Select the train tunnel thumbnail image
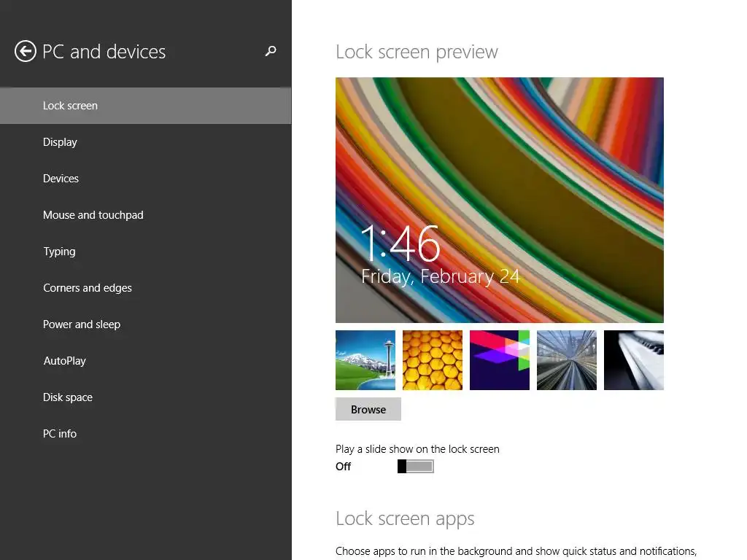The width and height of the screenshot is (747, 560). pos(567,360)
